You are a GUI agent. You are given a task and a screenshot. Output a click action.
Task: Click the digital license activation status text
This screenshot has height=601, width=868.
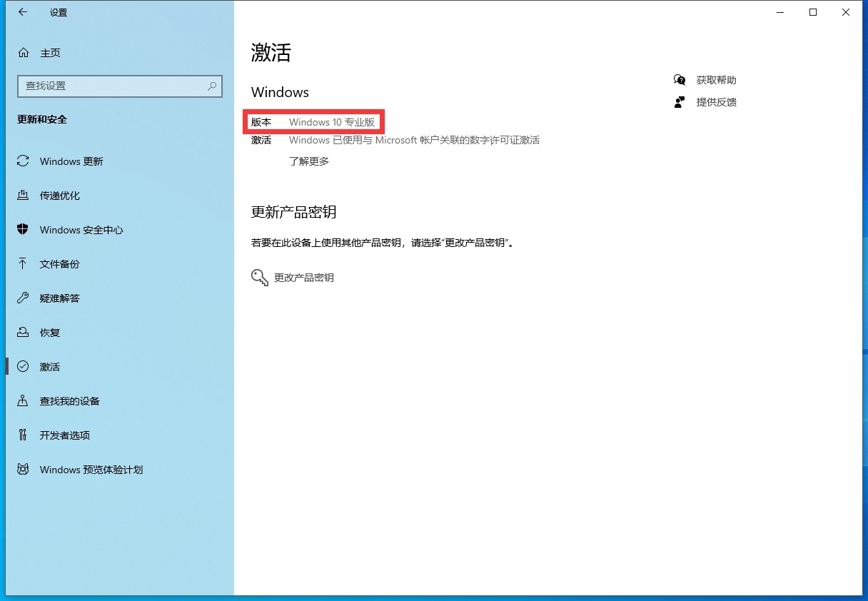pyautogui.click(x=414, y=140)
